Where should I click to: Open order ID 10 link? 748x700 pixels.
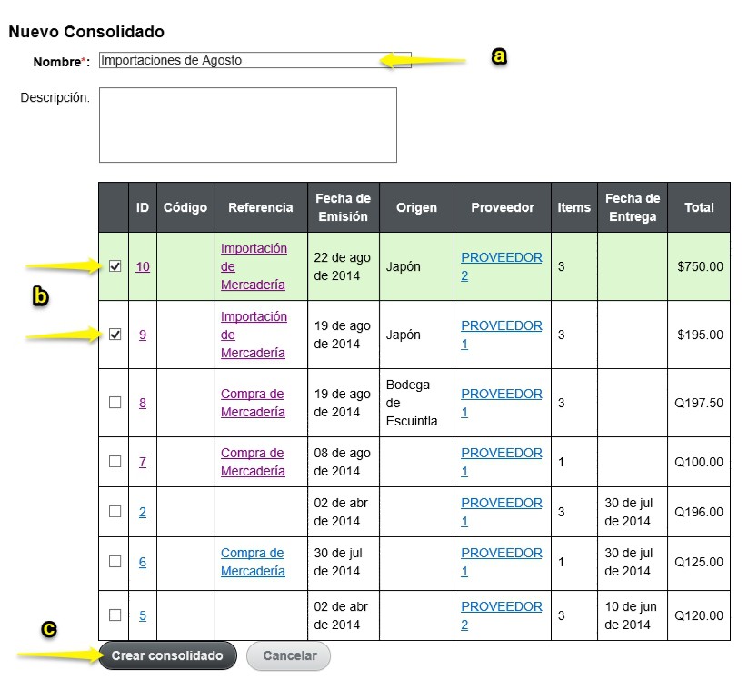click(143, 266)
